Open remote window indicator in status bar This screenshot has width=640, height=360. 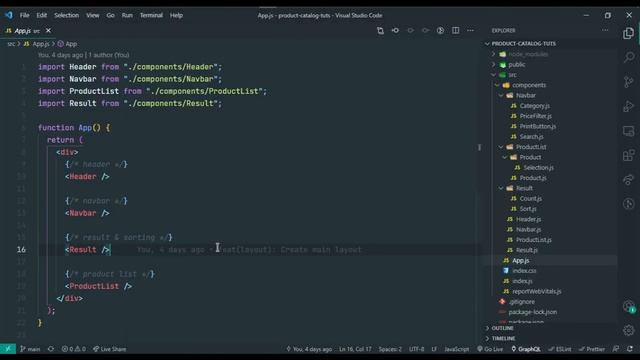click(8, 349)
